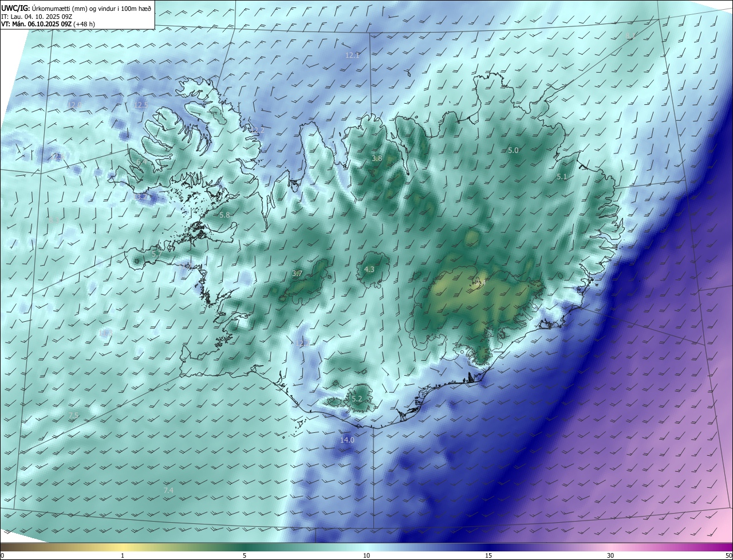Screen dimensions: 733x560
Task: Click the map value label 3.8
Action: tap(377, 158)
